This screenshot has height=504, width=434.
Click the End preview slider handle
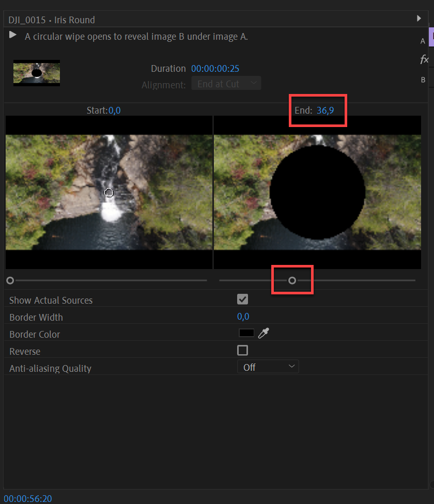coord(292,280)
